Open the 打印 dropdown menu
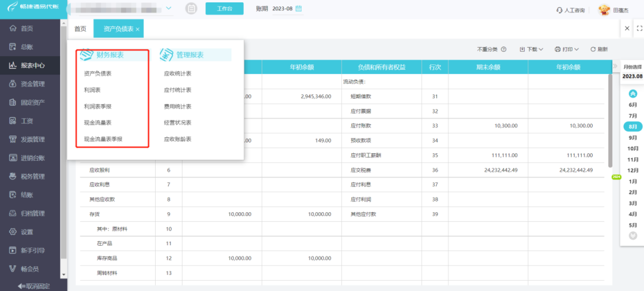The width and height of the screenshot is (644, 291). pyautogui.click(x=567, y=49)
